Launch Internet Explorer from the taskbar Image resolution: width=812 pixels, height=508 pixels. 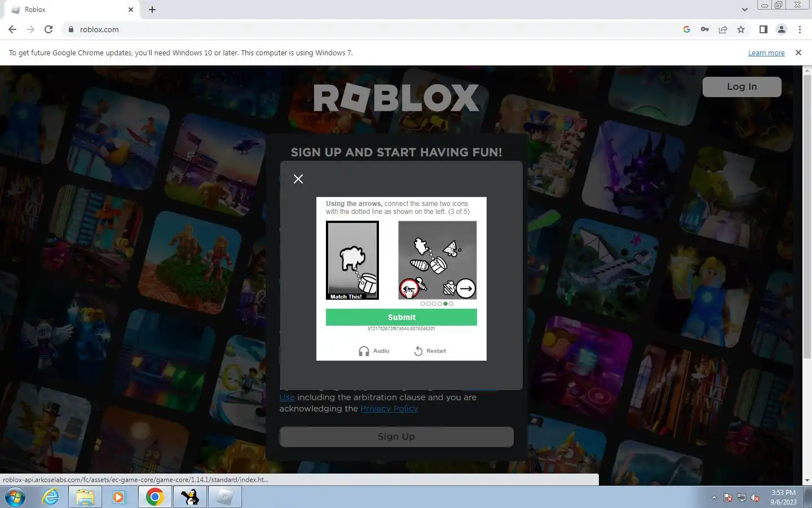pos(51,497)
